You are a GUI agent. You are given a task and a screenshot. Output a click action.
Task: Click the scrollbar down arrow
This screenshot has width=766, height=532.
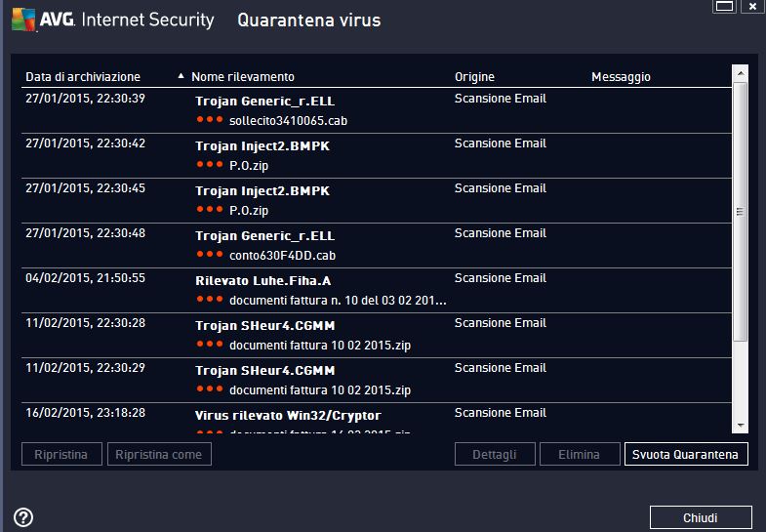click(x=740, y=426)
